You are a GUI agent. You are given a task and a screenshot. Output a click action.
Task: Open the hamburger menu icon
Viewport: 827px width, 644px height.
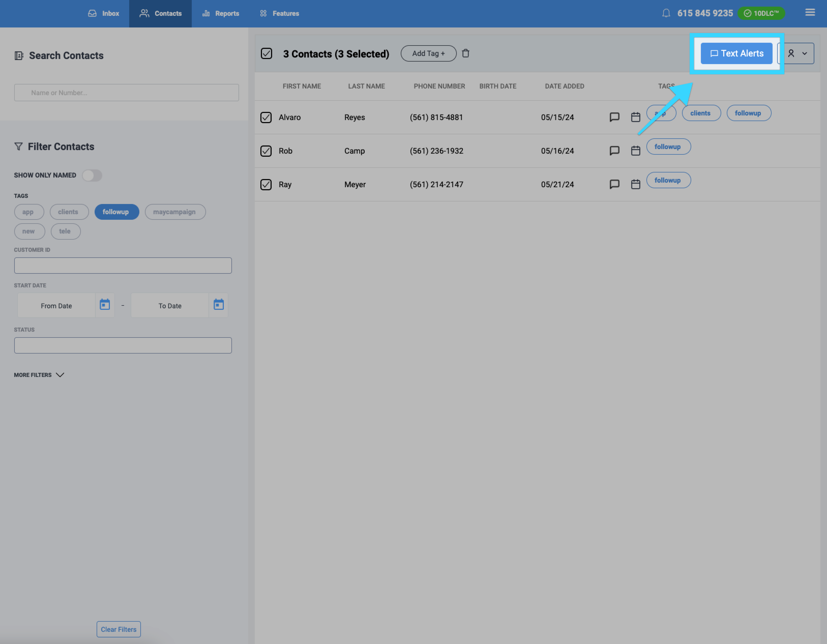tap(810, 13)
